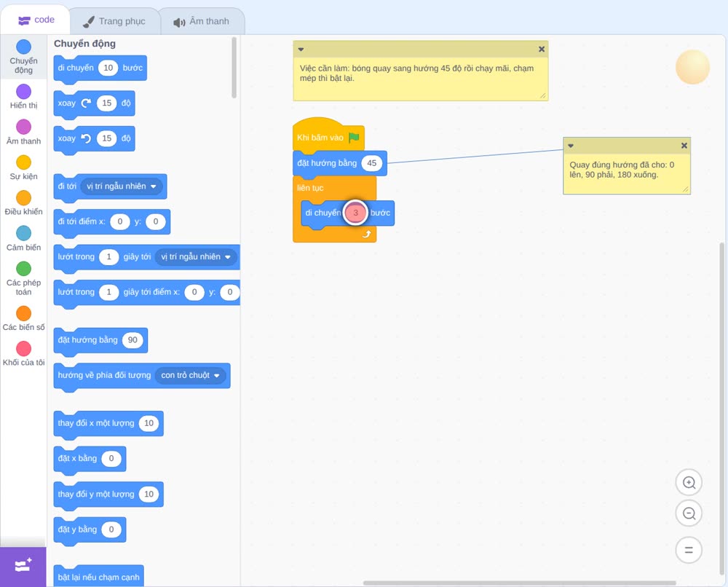Click the zoom in magnifier icon
This screenshot has width=728, height=587.
[x=689, y=483]
